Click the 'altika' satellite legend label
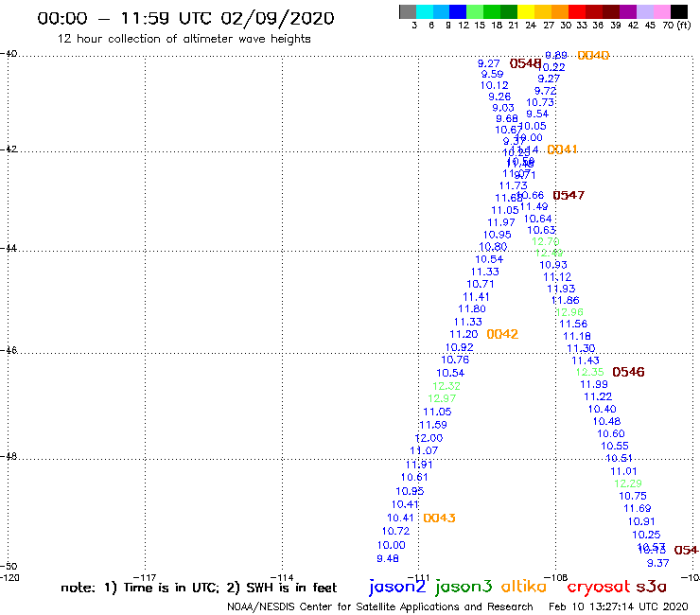The height and width of the screenshot is (615, 700). coord(524,586)
